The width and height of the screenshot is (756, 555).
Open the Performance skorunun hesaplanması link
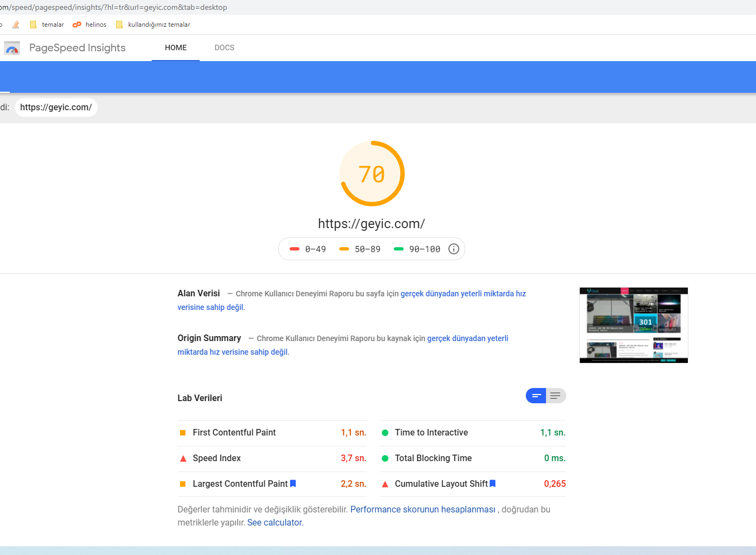[423, 509]
